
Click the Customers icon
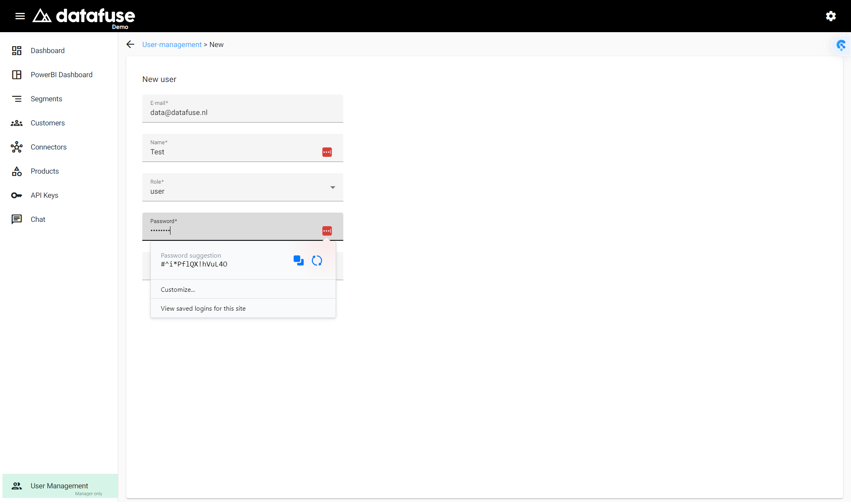(16, 123)
